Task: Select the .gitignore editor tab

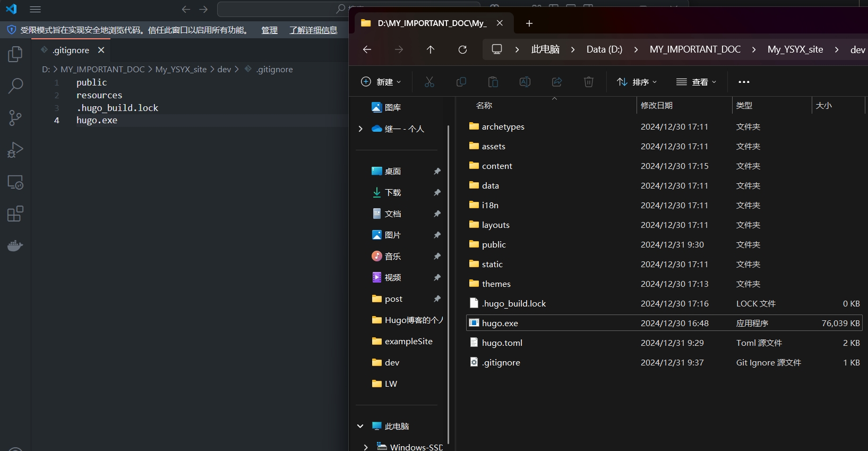Action: 71,50
